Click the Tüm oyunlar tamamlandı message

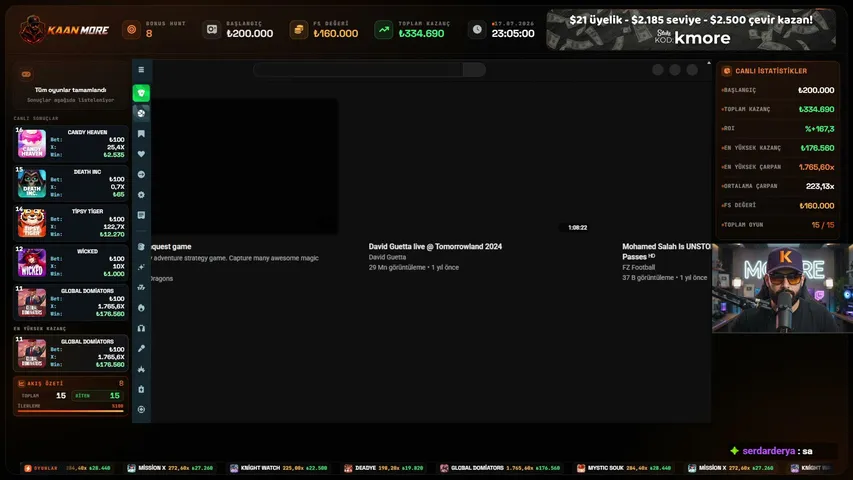(71, 90)
